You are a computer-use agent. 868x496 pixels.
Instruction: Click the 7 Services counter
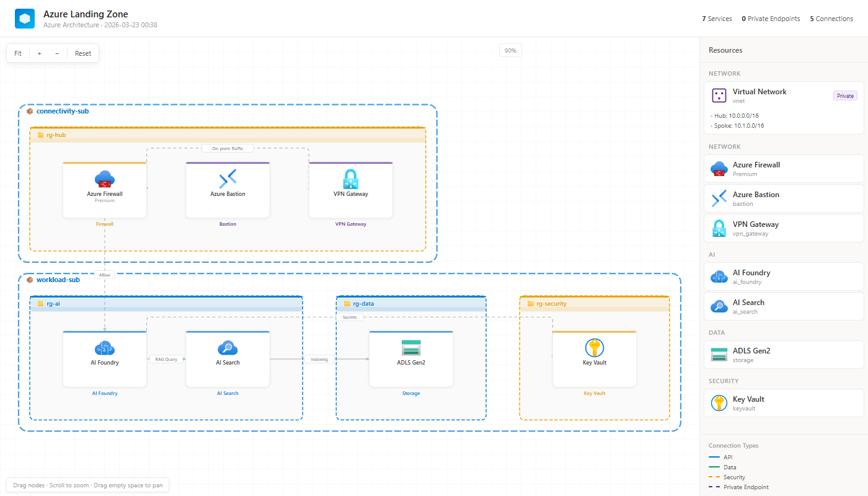pyautogui.click(x=717, y=19)
